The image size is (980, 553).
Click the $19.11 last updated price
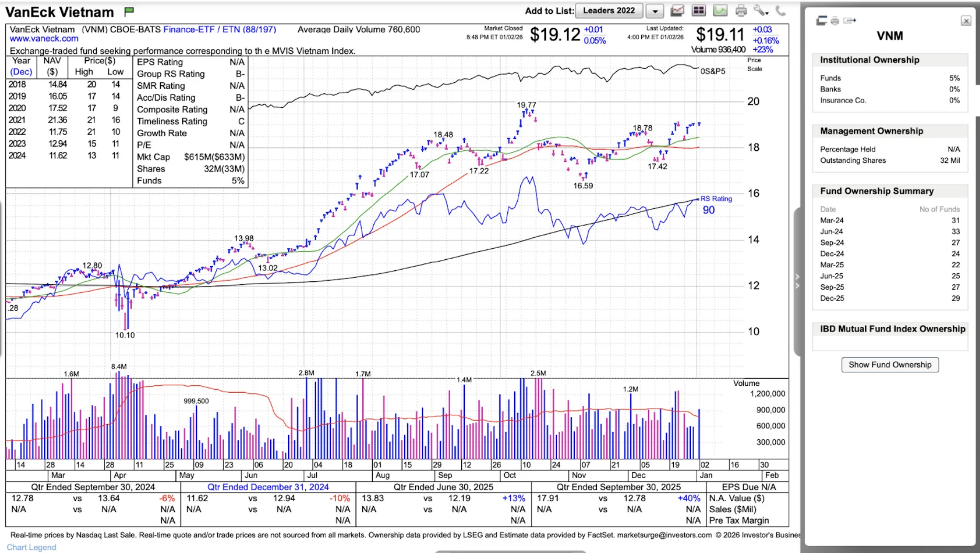(720, 35)
